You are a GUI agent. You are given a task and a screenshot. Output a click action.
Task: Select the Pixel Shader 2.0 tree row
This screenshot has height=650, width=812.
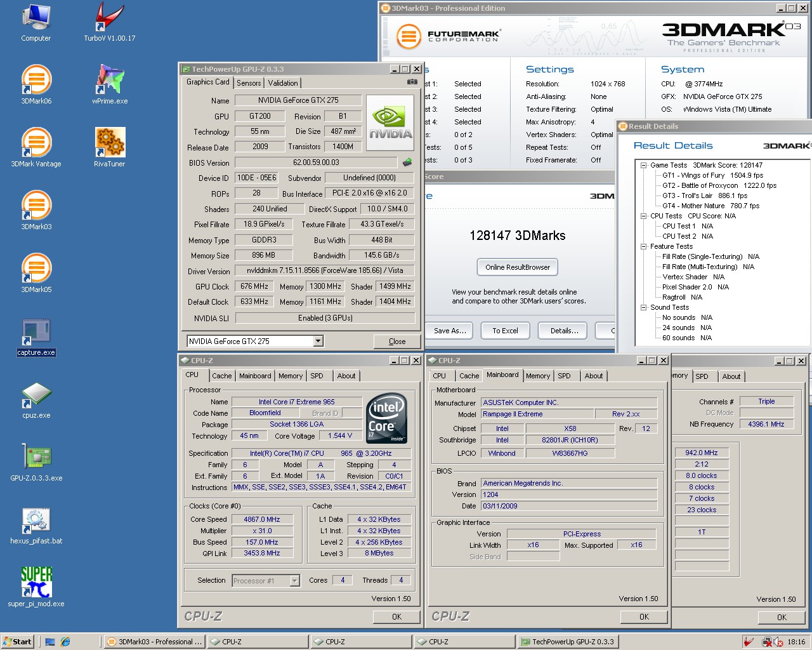(695, 287)
